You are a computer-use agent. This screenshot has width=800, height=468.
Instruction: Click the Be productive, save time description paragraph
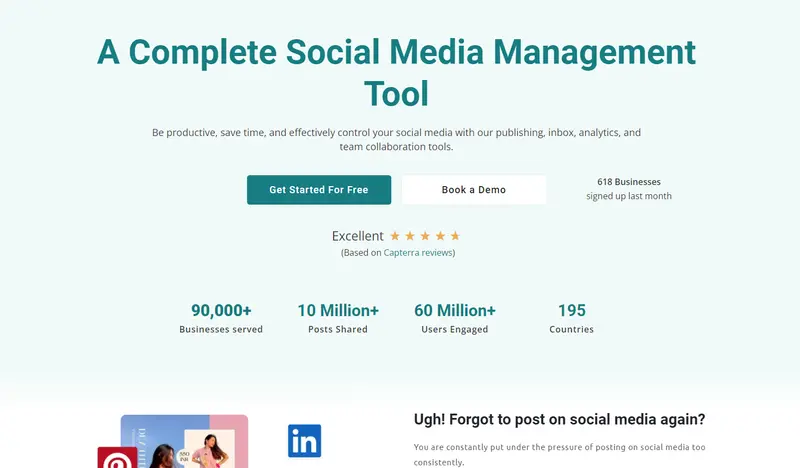pyautogui.click(x=397, y=139)
